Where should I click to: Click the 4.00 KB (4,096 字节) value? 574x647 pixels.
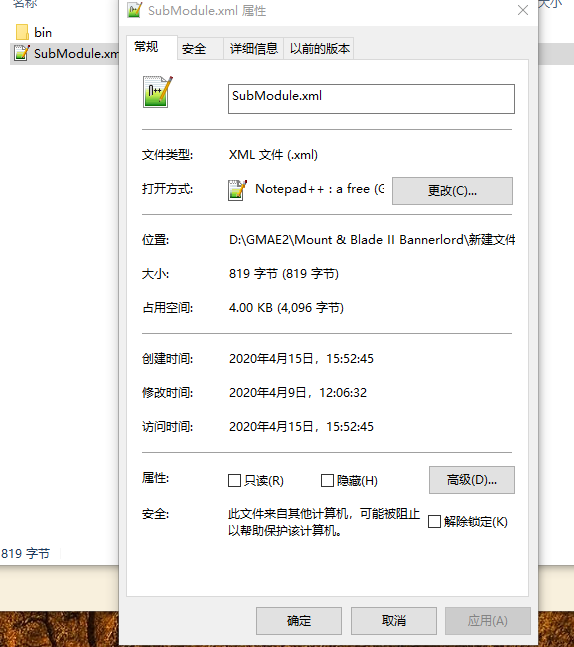pos(286,307)
